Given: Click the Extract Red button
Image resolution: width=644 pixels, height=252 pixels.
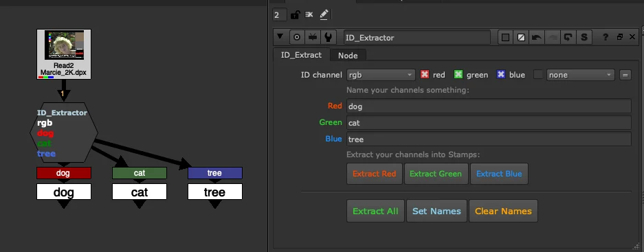Looking at the screenshot, I should click(x=375, y=174).
